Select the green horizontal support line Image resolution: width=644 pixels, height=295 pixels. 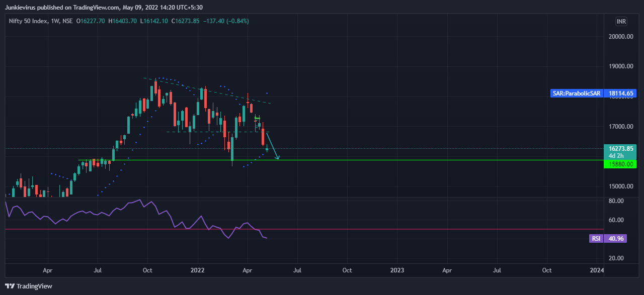coord(341,160)
